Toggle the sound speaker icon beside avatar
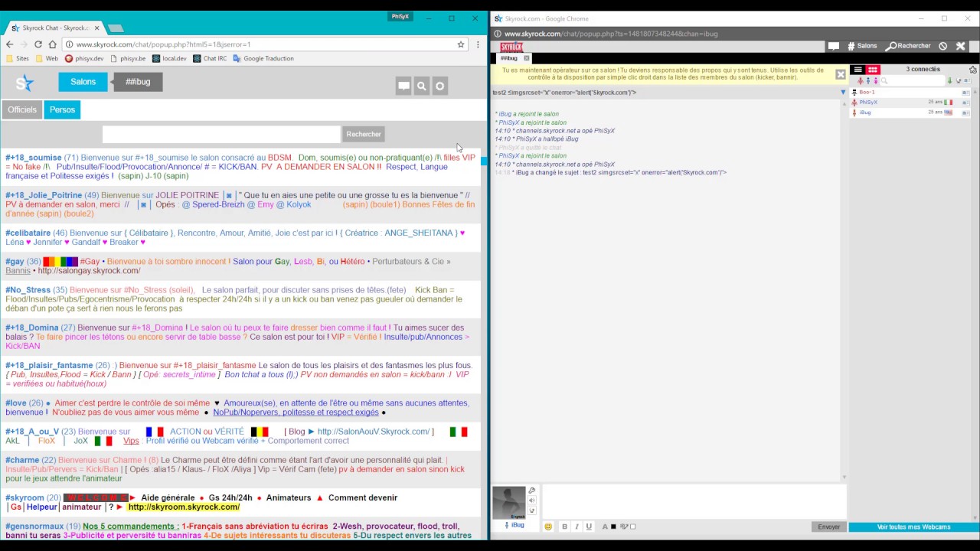The image size is (980, 551). (532, 500)
